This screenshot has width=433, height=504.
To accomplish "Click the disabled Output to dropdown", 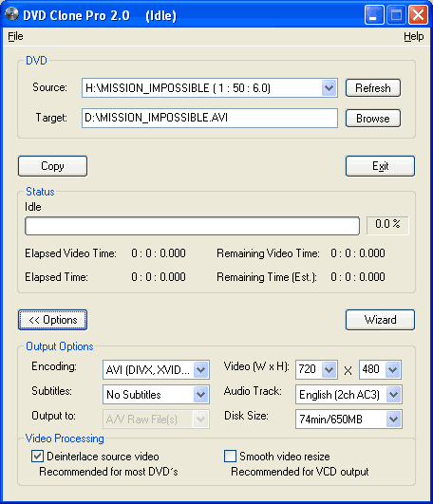I will coord(157,420).
